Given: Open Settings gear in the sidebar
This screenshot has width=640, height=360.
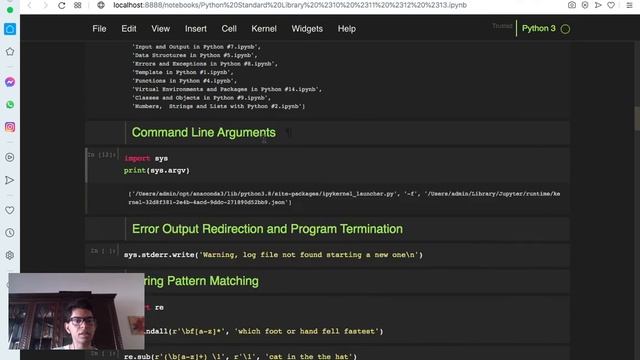Looking at the screenshot, I should 10,255.
